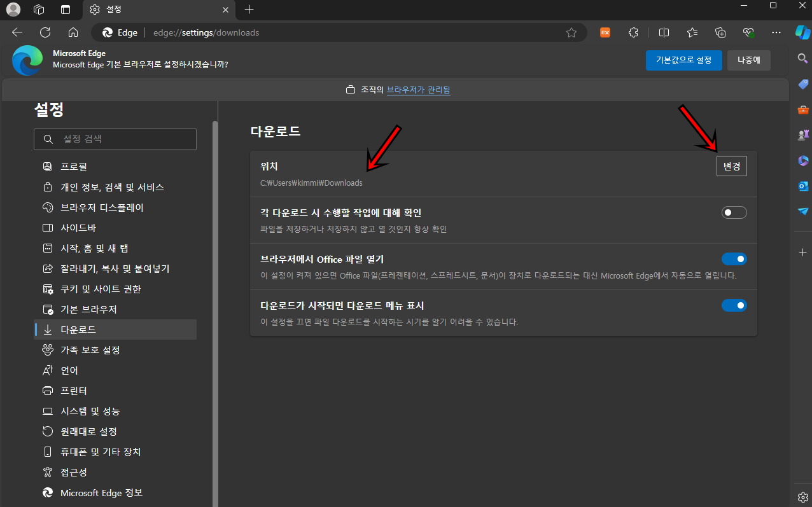Open the Settings and more ellipsis menu
The width and height of the screenshot is (812, 507).
(x=776, y=32)
